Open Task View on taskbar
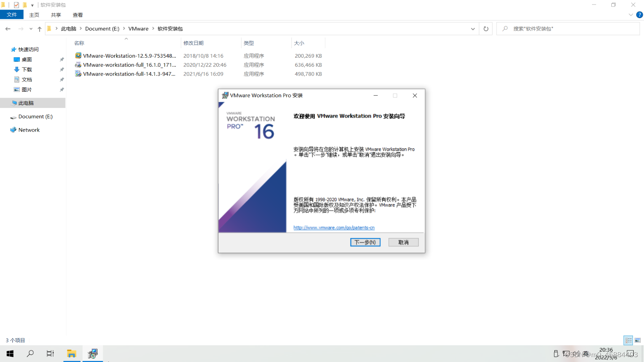This screenshot has width=644, height=362. pos(50,354)
